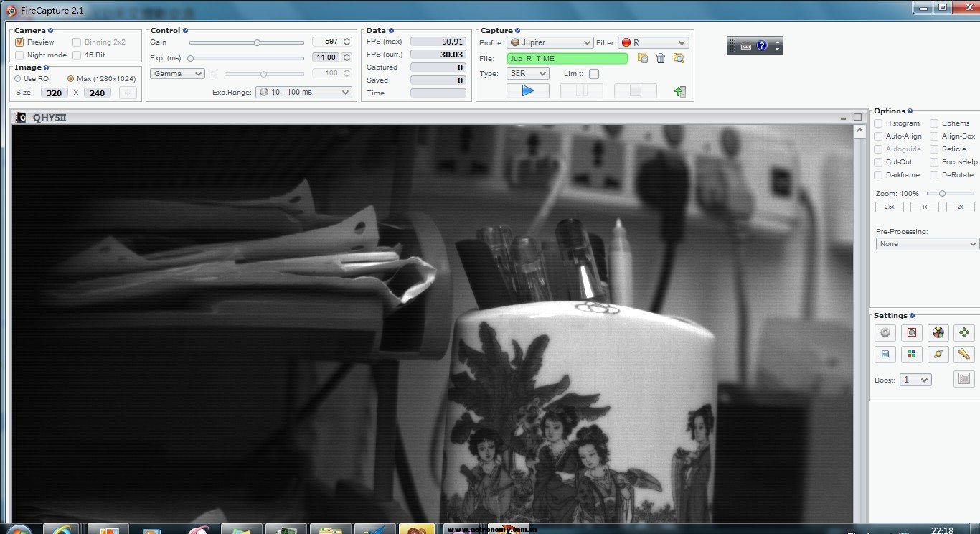Open the gear settings icon
The width and height of the screenshot is (980, 534).
click(885, 333)
